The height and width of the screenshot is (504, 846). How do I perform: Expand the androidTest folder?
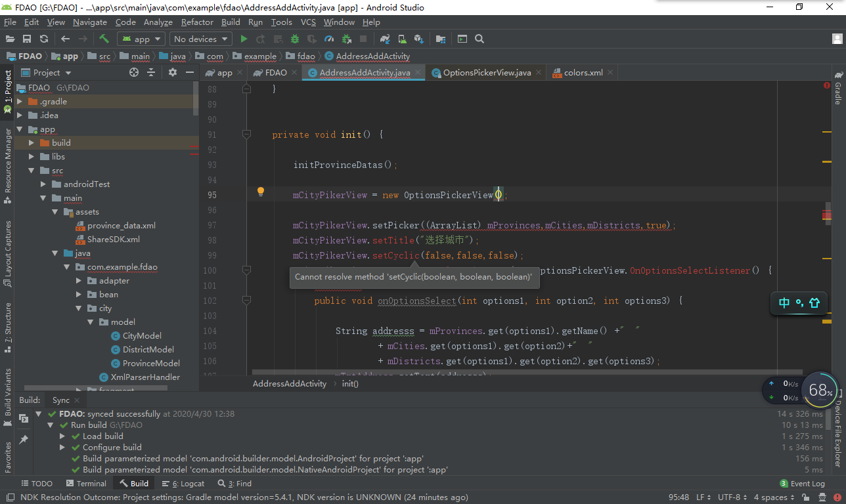(43, 184)
